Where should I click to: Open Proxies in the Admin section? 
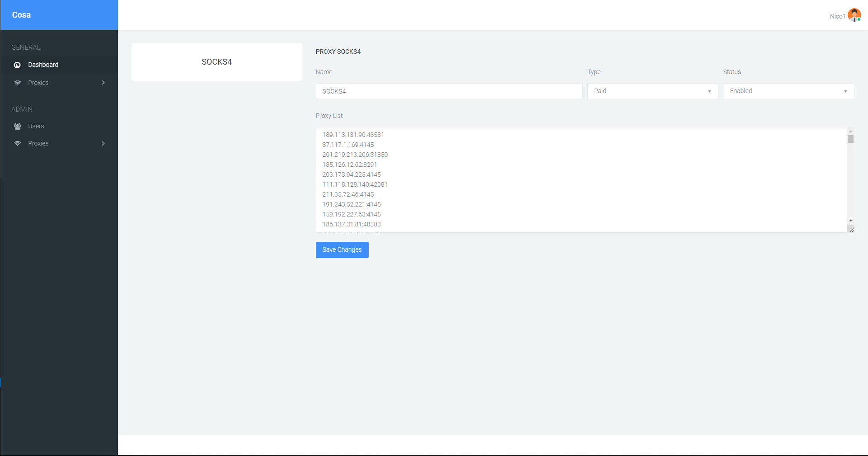[x=59, y=143]
